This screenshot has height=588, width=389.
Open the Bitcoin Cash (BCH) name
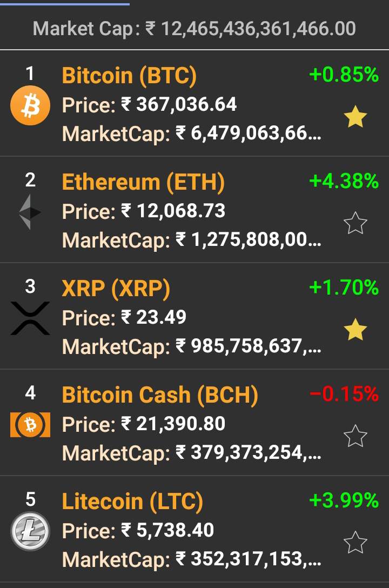160,395
